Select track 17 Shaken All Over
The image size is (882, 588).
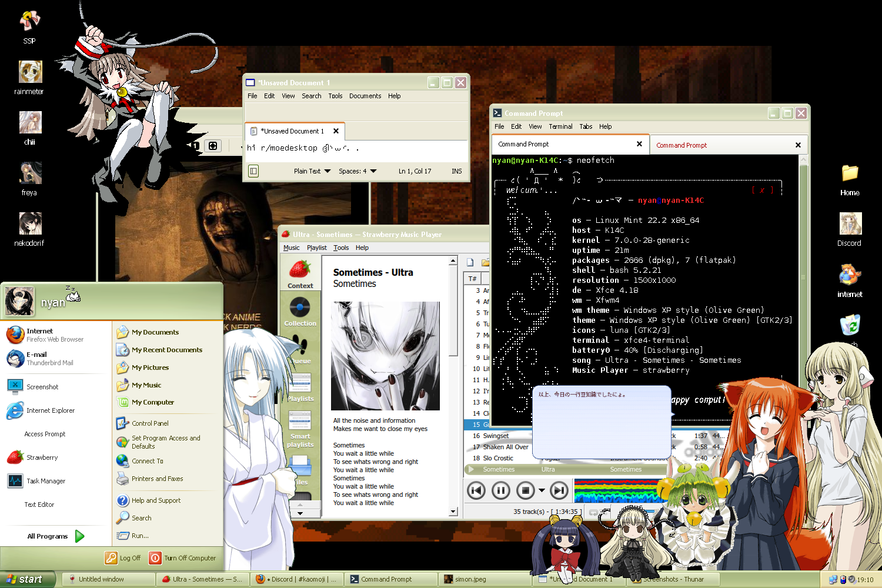pyautogui.click(x=497, y=447)
